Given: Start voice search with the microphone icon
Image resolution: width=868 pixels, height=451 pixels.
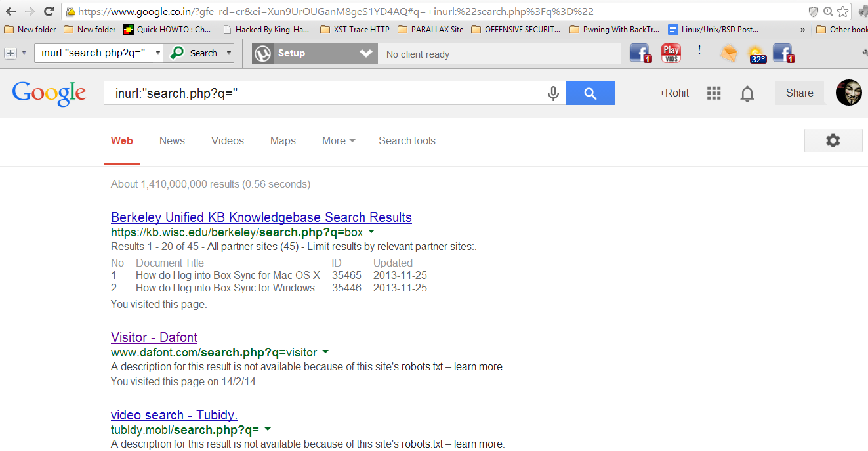Looking at the screenshot, I should click(x=553, y=94).
